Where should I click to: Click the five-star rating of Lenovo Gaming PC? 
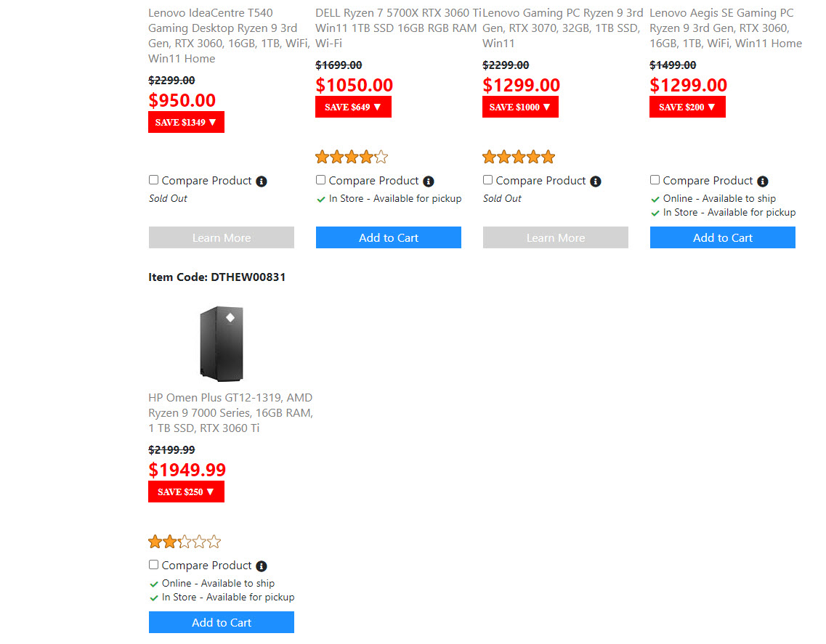coord(519,157)
